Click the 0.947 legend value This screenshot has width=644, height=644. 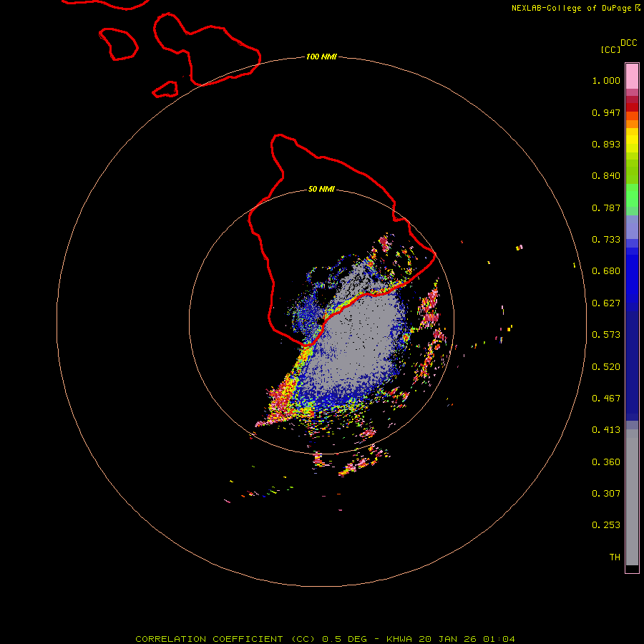[606, 112]
